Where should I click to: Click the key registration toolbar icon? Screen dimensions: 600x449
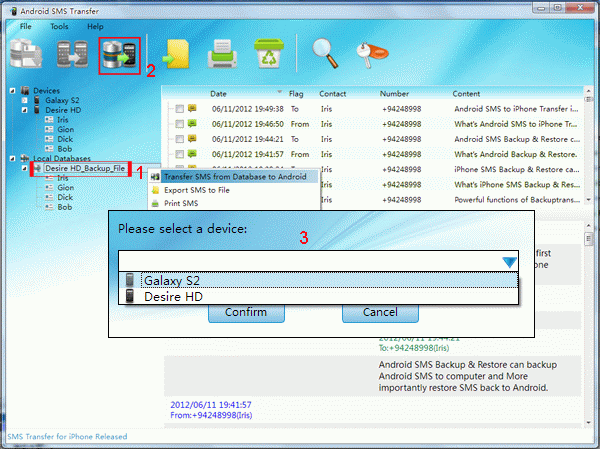(x=372, y=54)
